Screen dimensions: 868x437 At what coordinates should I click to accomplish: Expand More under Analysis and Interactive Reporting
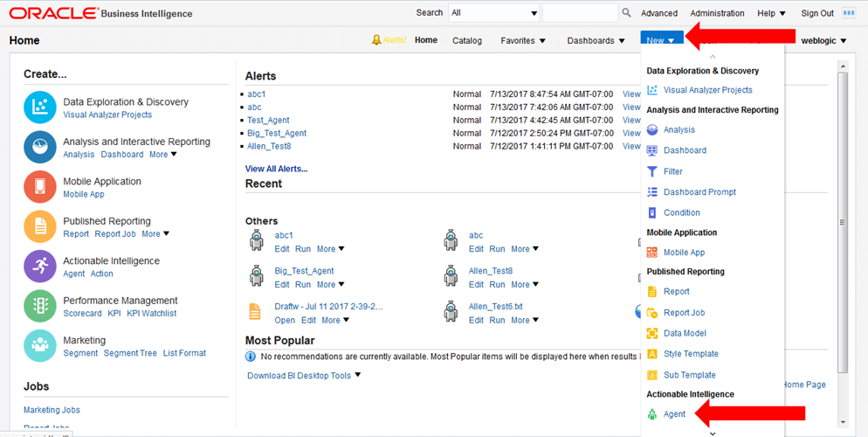(x=163, y=155)
